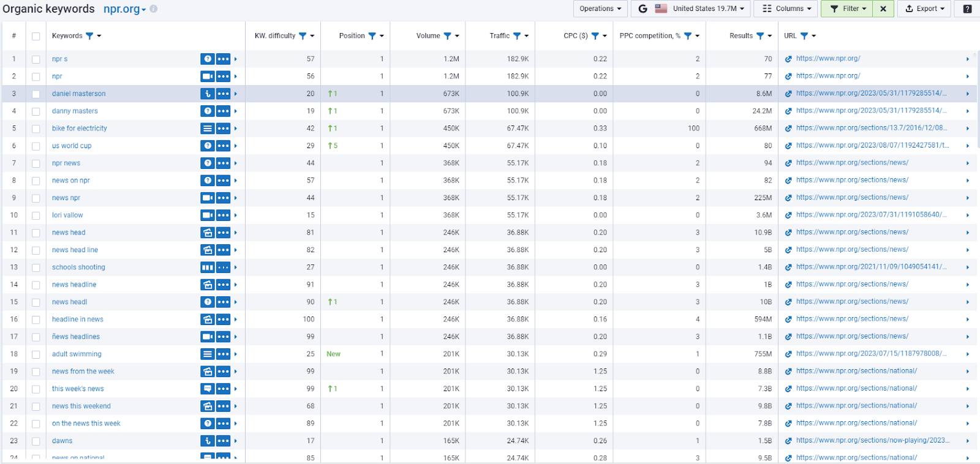
Task: Click the info icon next to npr.org
Action: [154, 9]
